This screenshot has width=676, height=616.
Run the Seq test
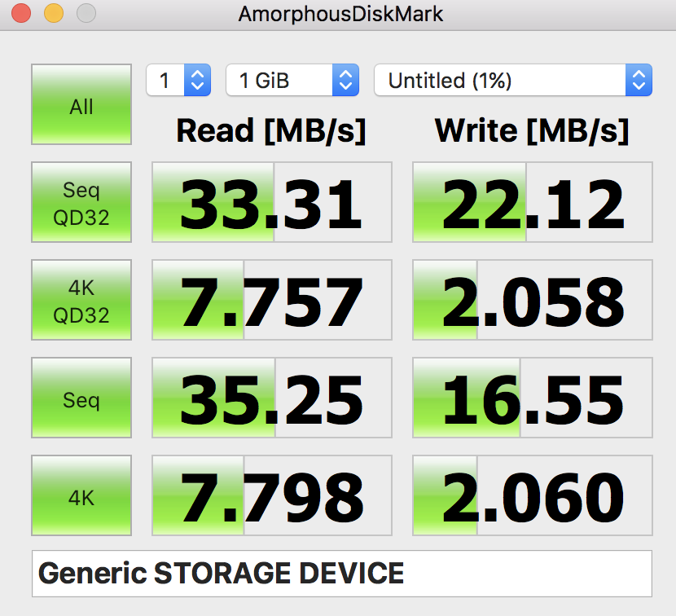pos(81,398)
